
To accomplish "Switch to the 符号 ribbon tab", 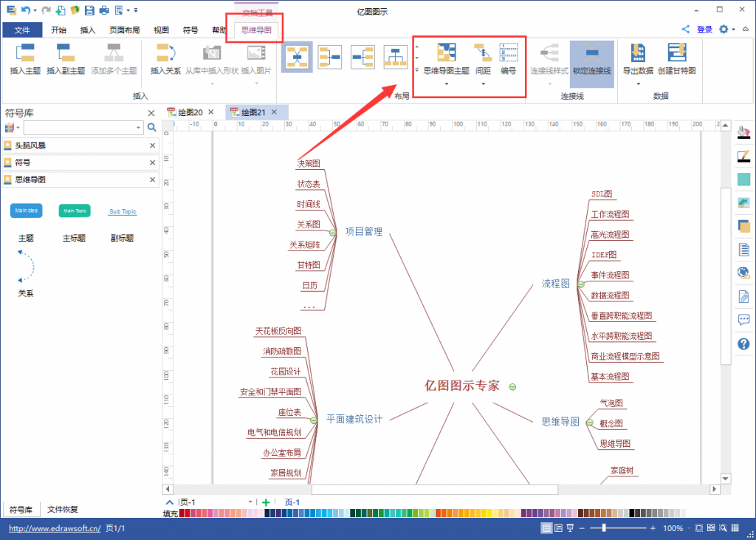I will [190, 30].
